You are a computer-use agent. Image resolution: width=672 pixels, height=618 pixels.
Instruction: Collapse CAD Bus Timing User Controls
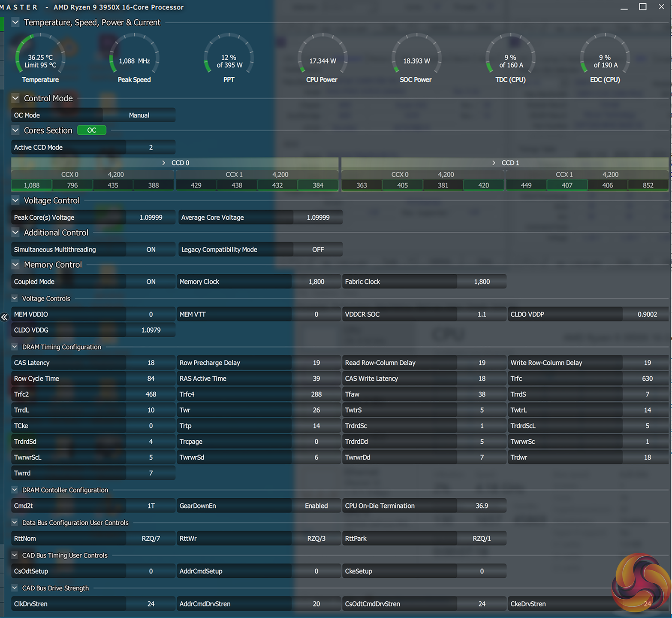tap(15, 555)
